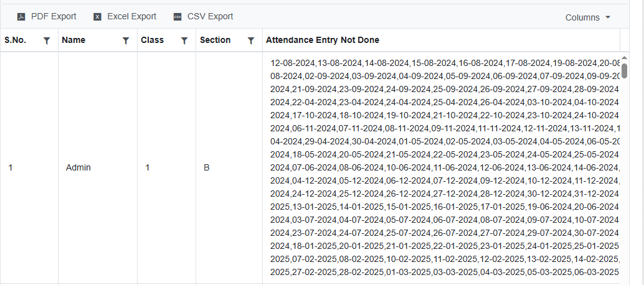Click the Excel Export sheet icon

coord(97,17)
